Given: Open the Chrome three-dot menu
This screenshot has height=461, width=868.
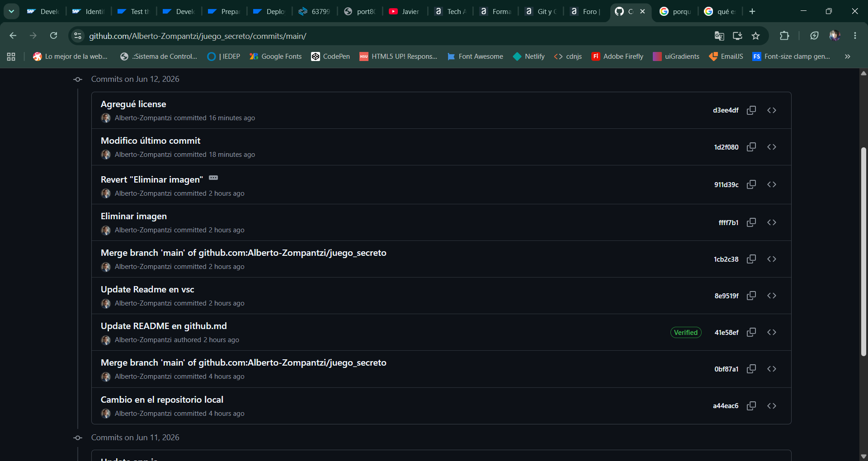Looking at the screenshot, I should coord(855,36).
